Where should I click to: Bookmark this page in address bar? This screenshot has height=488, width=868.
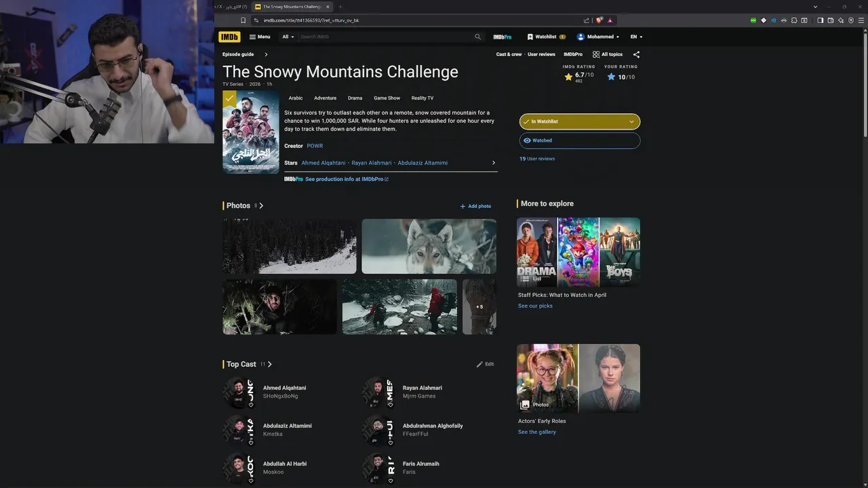pos(243,20)
